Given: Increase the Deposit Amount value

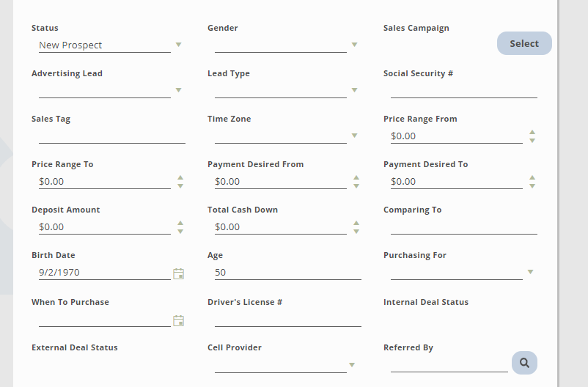Looking at the screenshot, I should tap(180, 223).
